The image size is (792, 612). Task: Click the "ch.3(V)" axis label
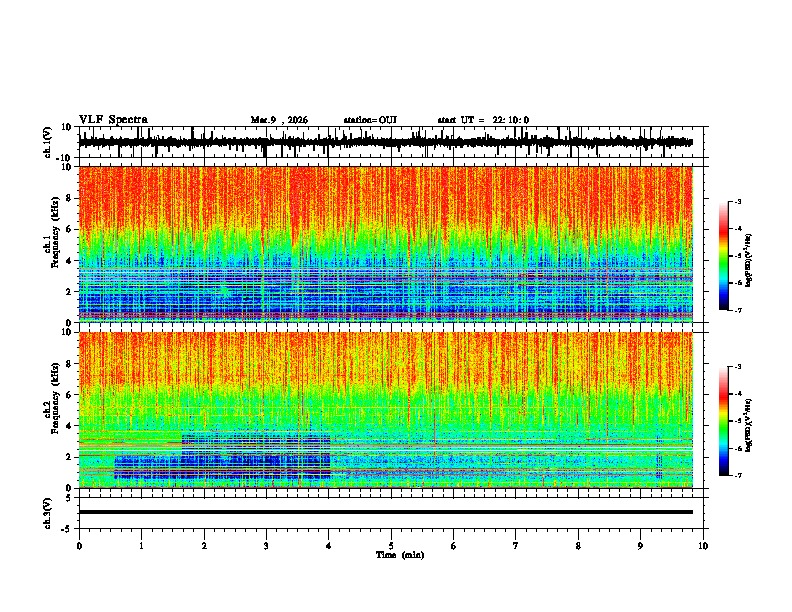click(48, 513)
